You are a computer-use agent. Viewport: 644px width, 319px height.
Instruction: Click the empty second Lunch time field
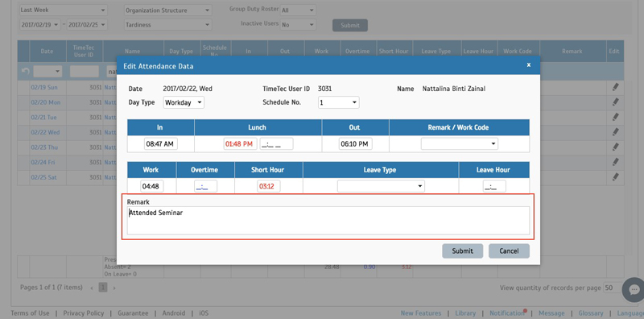(x=276, y=144)
